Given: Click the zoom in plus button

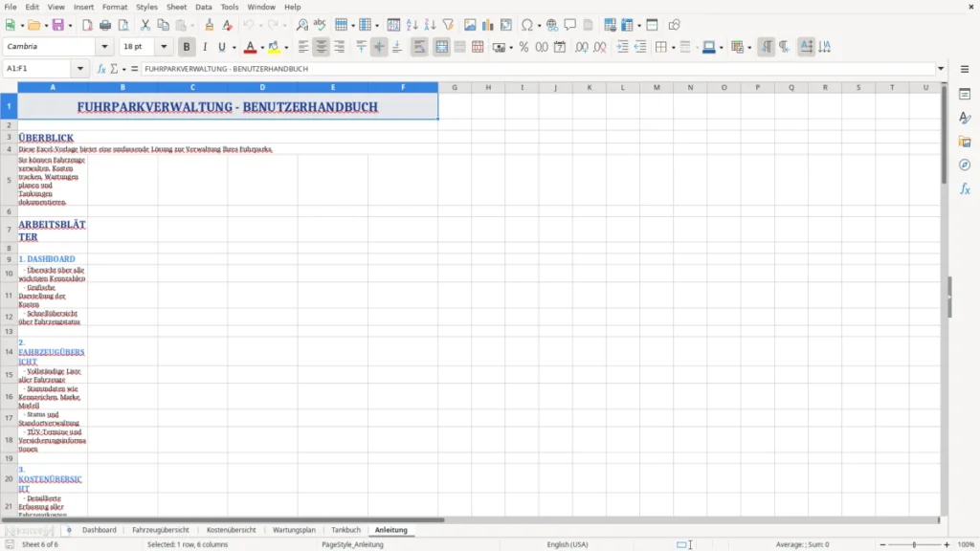Looking at the screenshot, I should (x=947, y=544).
